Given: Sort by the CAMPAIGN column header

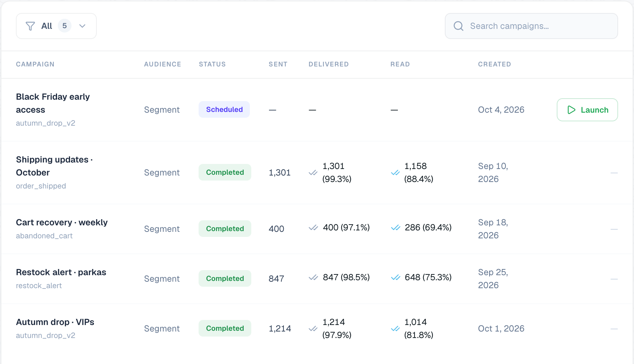Looking at the screenshot, I should coord(35,64).
